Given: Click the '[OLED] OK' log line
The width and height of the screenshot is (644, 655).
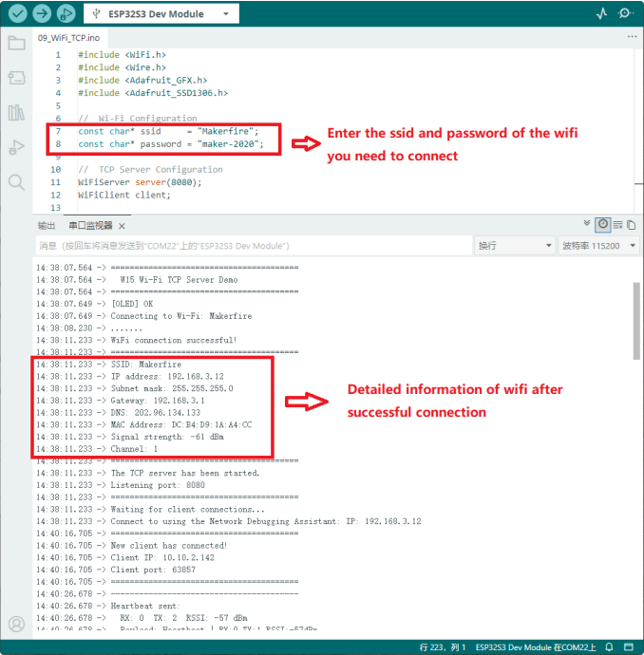Looking at the screenshot, I should [95, 304].
